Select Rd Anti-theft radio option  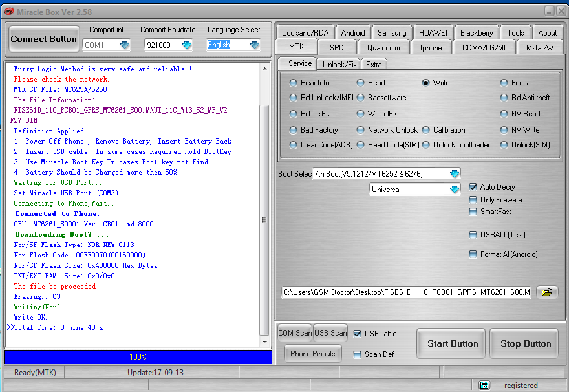click(504, 98)
